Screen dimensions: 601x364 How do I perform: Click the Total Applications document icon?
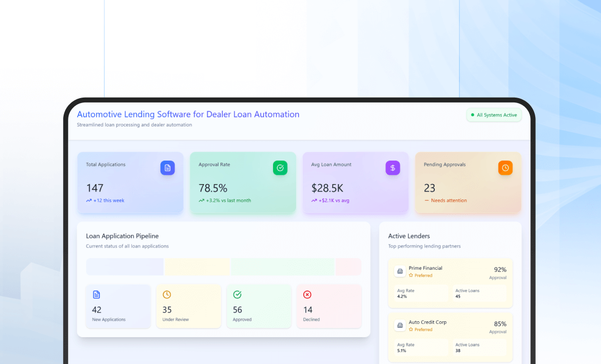click(x=168, y=168)
